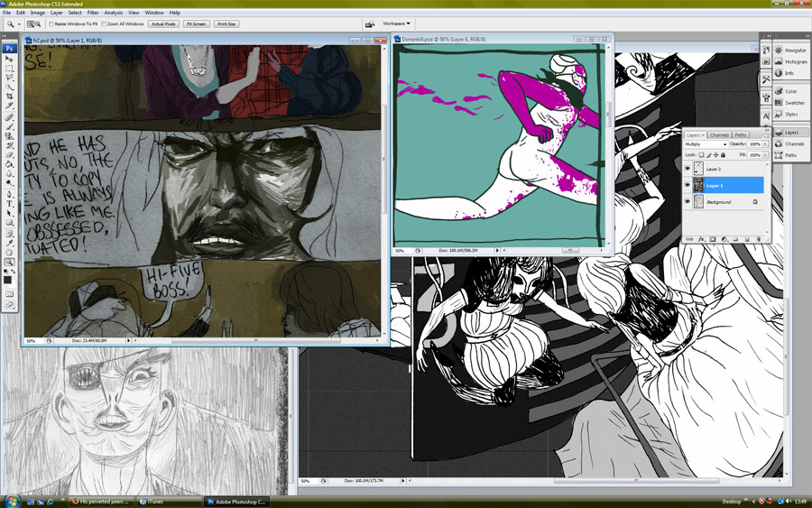The width and height of the screenshot is (812, 508).
Task: Click the Go to Bridge icon
Action: tap(370, 23)
